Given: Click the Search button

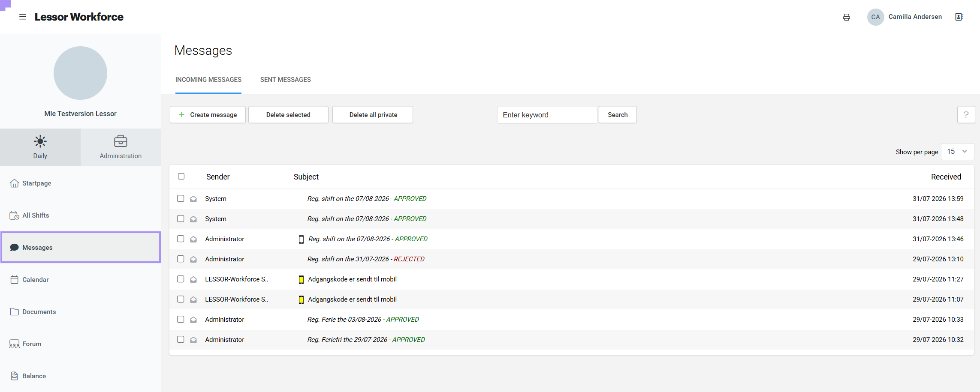Looking at the screenshot, I should 618,115.
